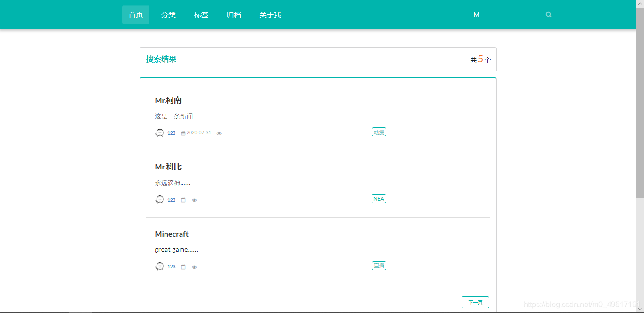Click the calendar icon in Mr.柯南 post

pyautogui.click(x=183, y=134)
